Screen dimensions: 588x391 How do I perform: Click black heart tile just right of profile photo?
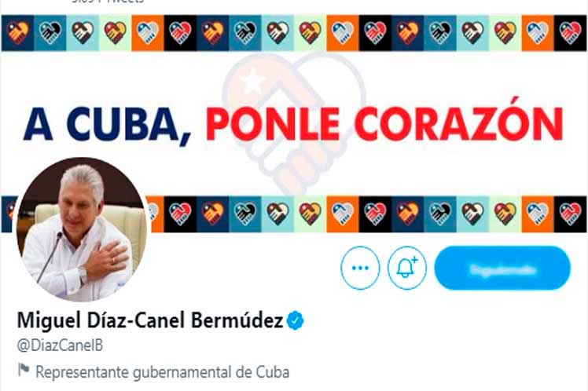pos(180,214)
